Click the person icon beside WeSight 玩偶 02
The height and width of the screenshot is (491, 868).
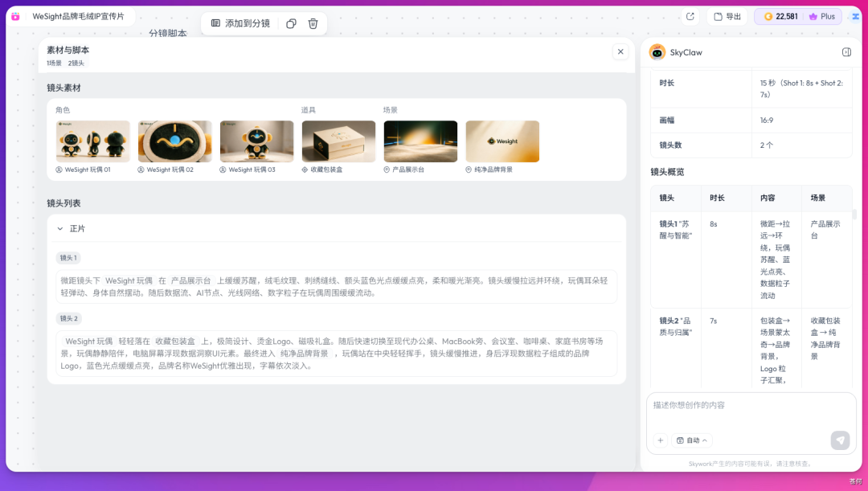tap(141, 170)
